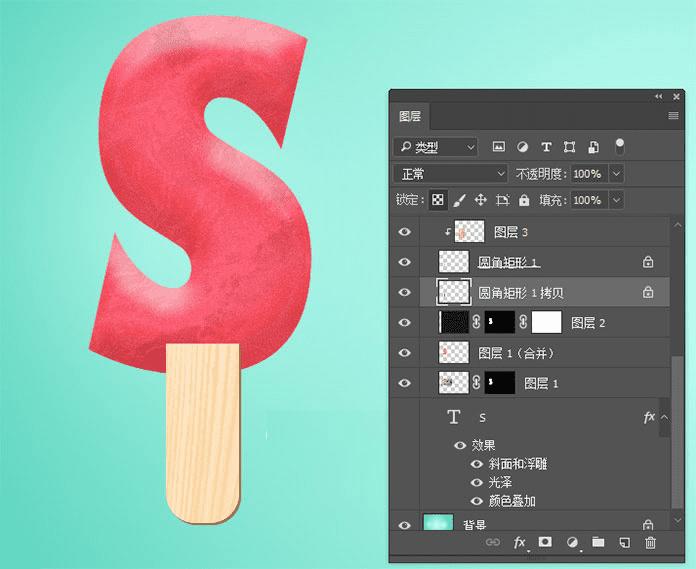Image resolution: width=696 pixels, height=569 pixels.
Task: Select the 圆角矩形 1 layer
Action: click(544, 262)
